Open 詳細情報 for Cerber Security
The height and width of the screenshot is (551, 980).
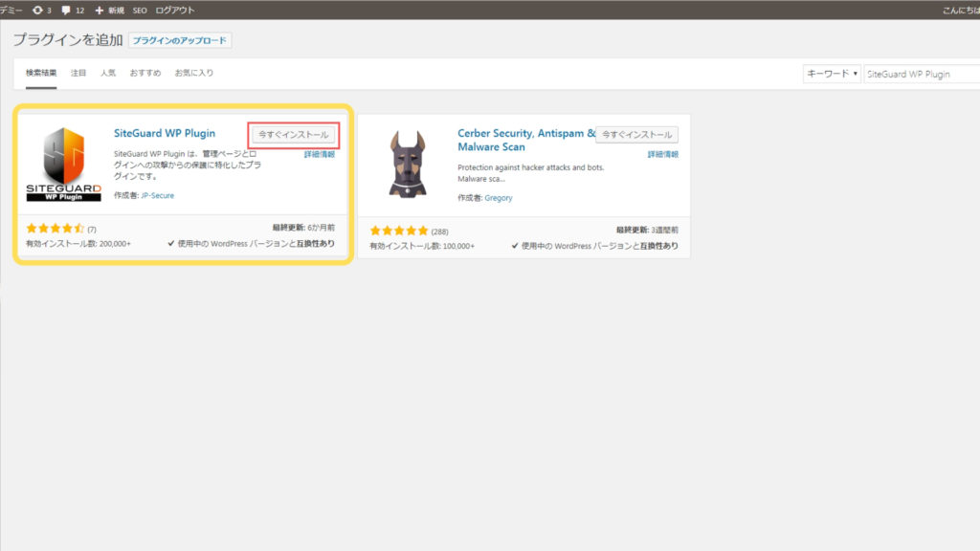(x=663, y=154)
